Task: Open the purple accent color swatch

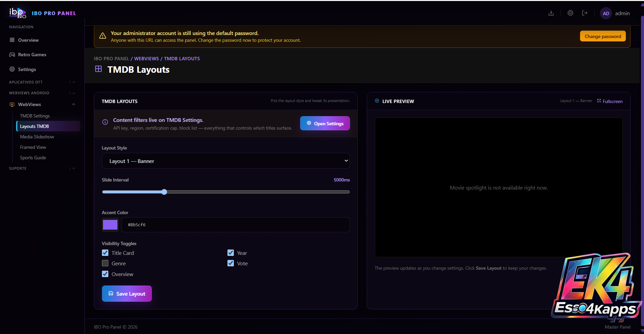Action: pos(110,225)
